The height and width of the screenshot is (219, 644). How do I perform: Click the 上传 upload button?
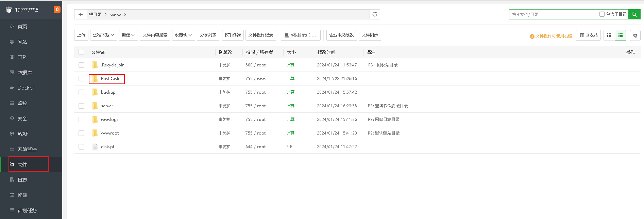(x=81, y=35)
